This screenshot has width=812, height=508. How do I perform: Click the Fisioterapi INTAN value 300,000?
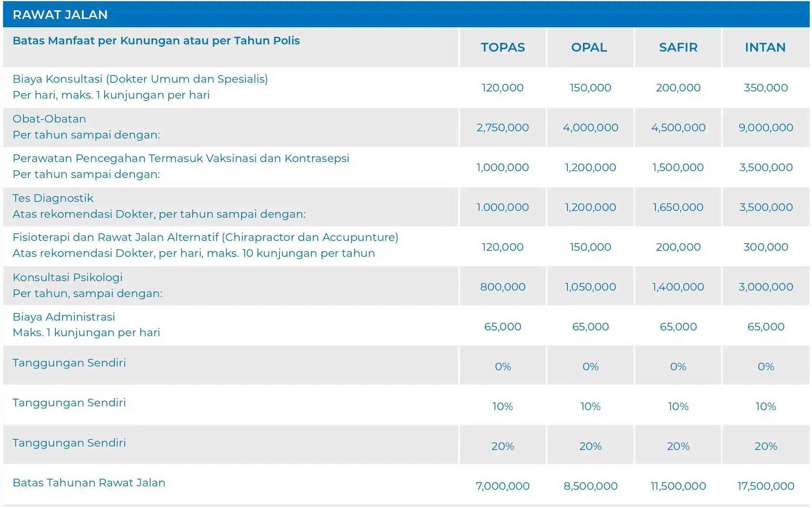(765, 247)
